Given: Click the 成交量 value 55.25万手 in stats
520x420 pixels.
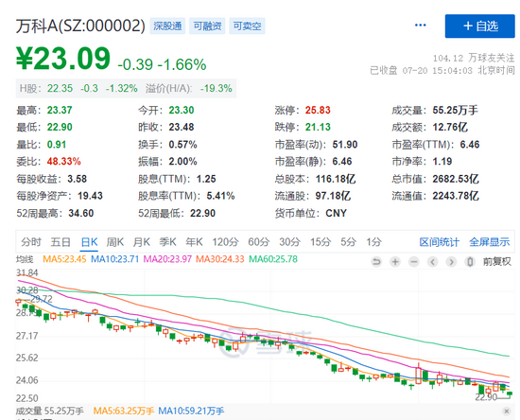Looking at the screenshot, I should click(456, 110).
